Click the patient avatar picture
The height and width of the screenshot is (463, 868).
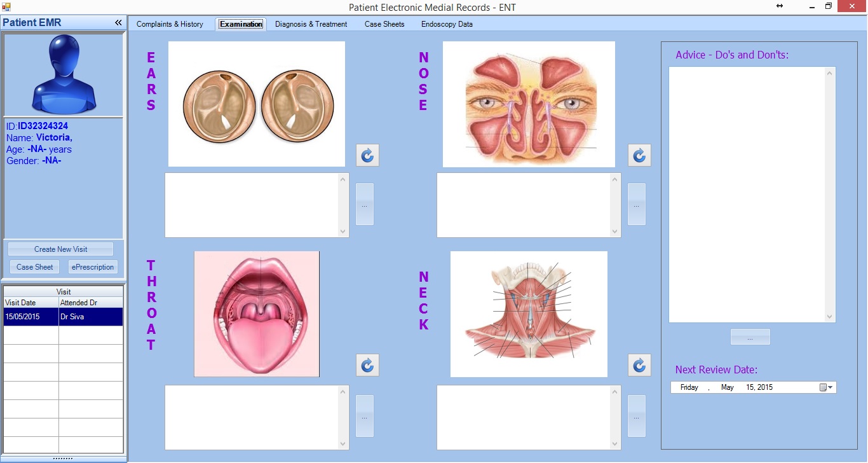pyautogui.click(x=64, y=74)
